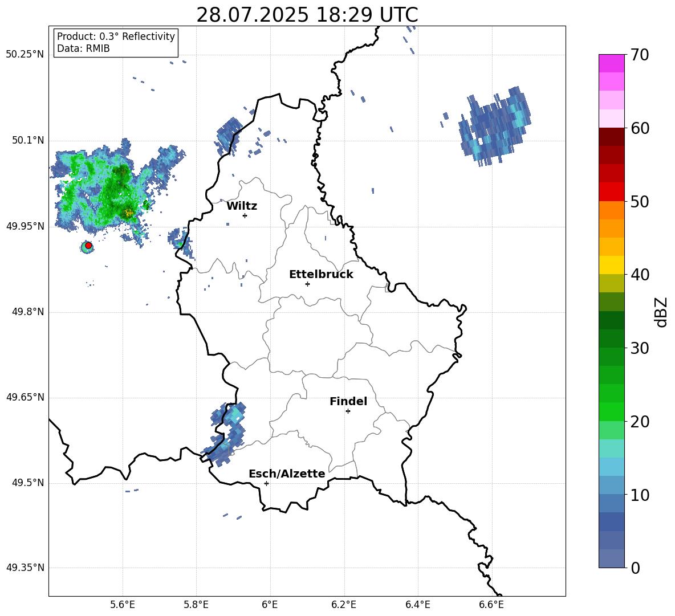The width and height of the screenshot is (675, 616).
Task: Click the red dot marker
Action: click(x=88, y=246)
